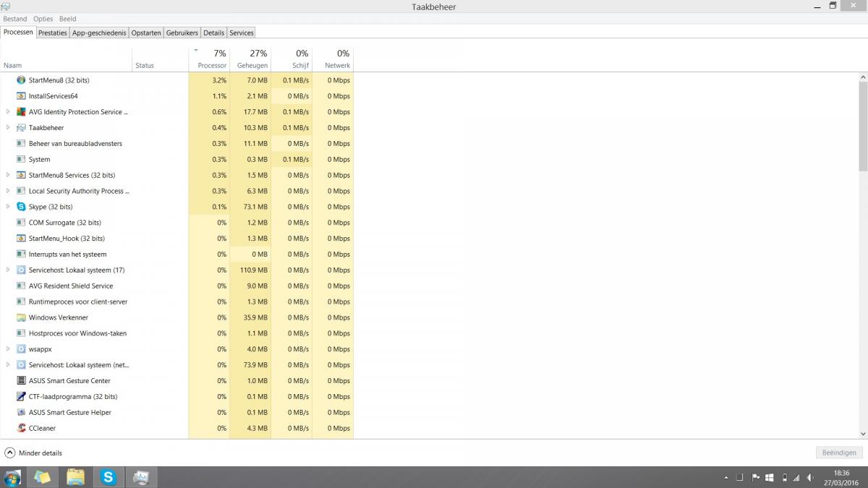This screenshot has height=488, width=868.
Task: Click the Taakbeheer taskbar icon
Action: coord(141,477)
